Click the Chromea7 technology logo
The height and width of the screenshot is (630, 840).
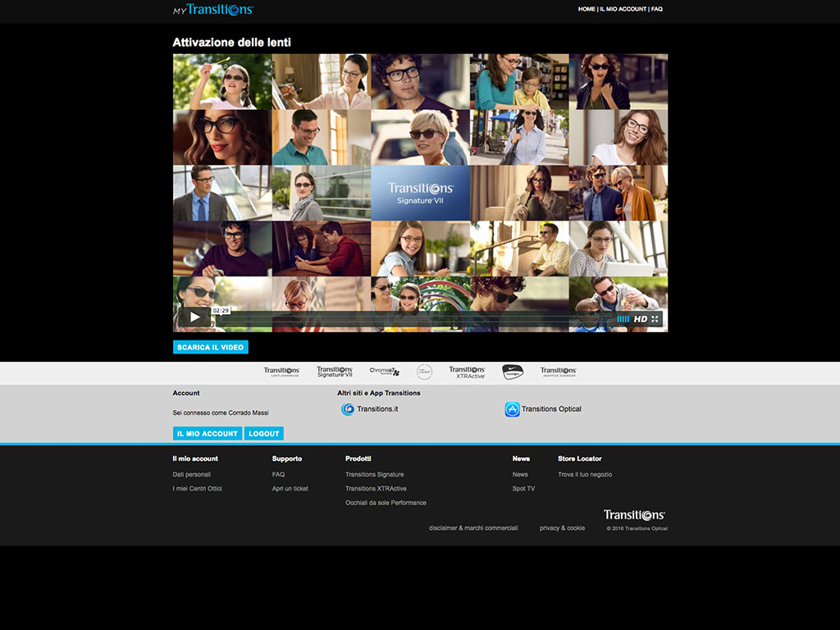[x=384, y=372]
